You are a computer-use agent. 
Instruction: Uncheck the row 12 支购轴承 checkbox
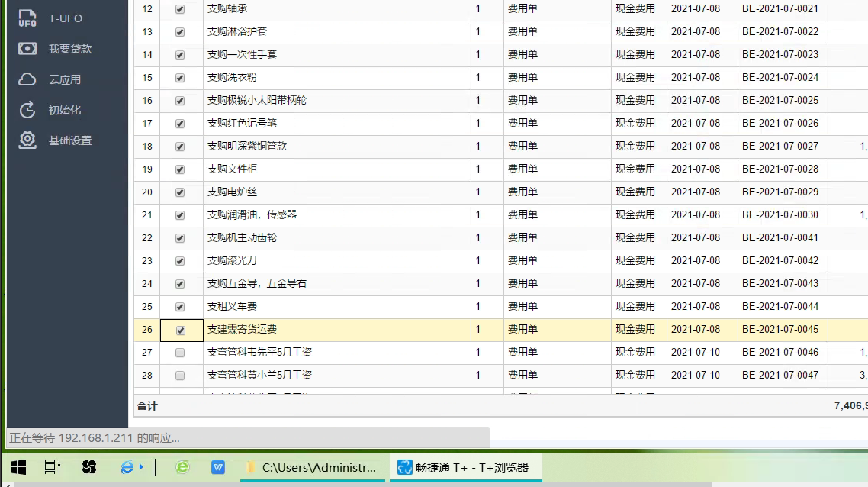pos(180,9)
